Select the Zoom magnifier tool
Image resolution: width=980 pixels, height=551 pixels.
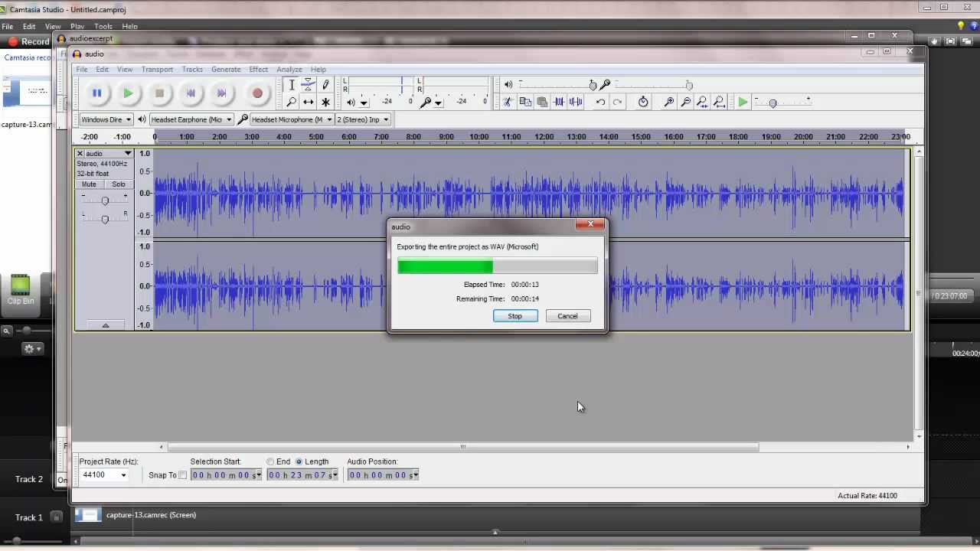291,102
